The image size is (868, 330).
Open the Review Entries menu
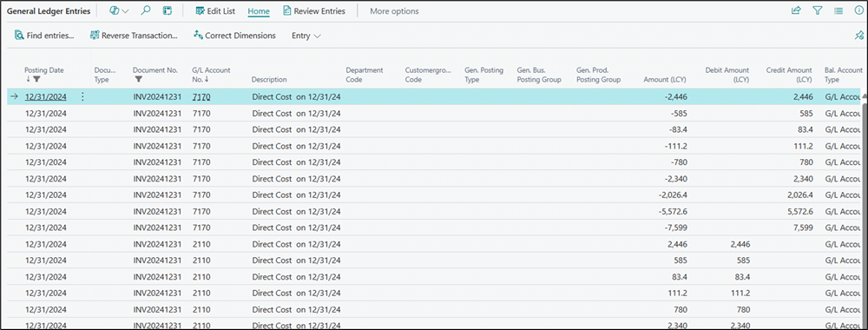tap(314, 11)
